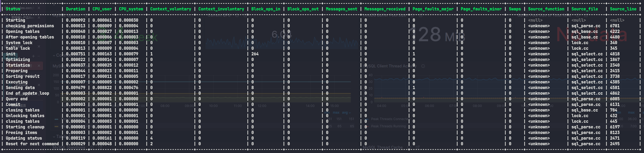Select the CPU_system column header

tap(131, 9)
